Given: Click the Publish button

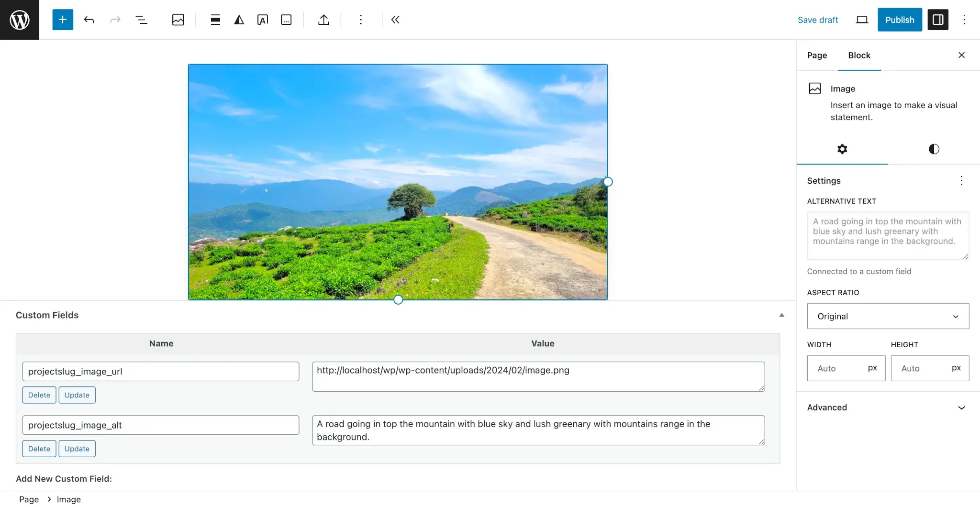Looking at the screenshot, I should (x=900, y=20).
